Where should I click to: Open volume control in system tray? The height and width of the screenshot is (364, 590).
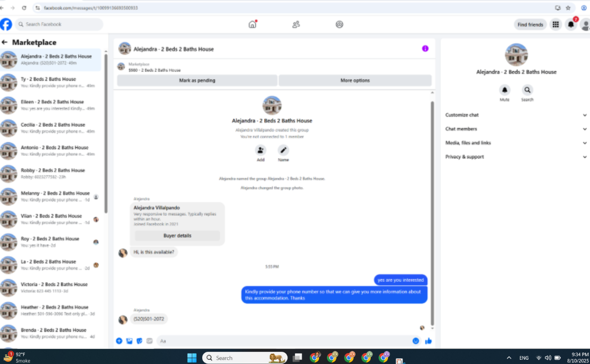548,358
